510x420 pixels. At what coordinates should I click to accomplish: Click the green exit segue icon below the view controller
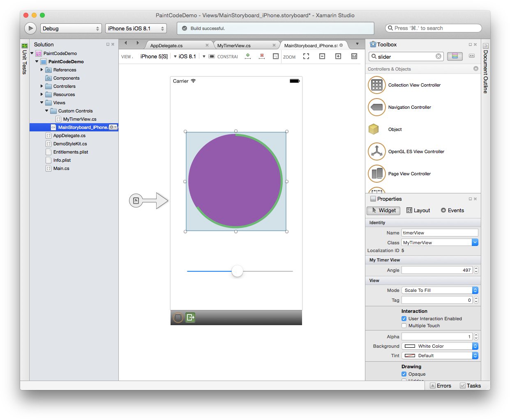(x=189, y=317)
